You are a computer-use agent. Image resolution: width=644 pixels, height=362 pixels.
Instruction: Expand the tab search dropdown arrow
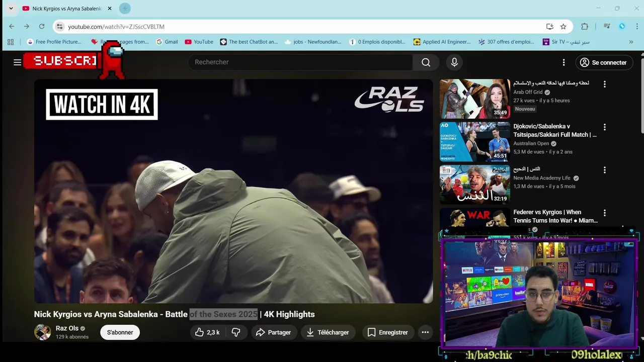pyautogui.click(x=11, y=9)
